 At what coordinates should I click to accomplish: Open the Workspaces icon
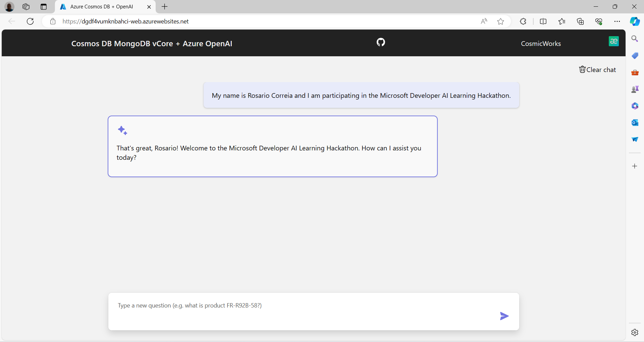coord(26,7)
